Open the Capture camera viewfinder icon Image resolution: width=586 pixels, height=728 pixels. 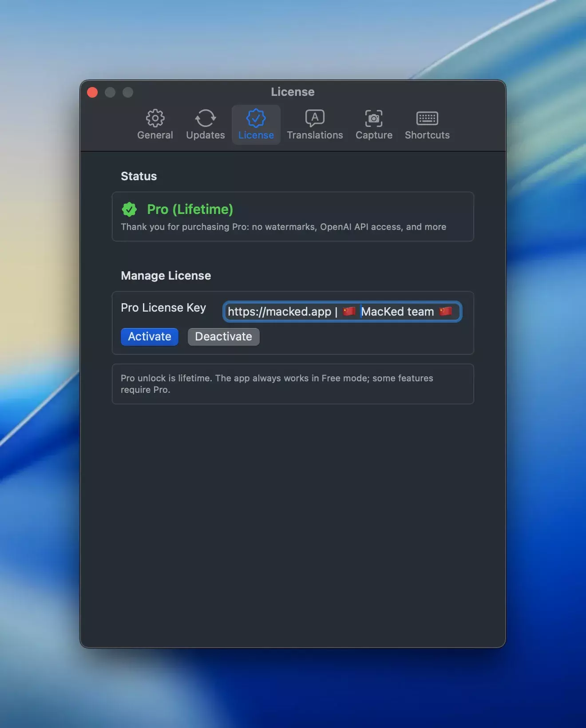pos(374,118)
